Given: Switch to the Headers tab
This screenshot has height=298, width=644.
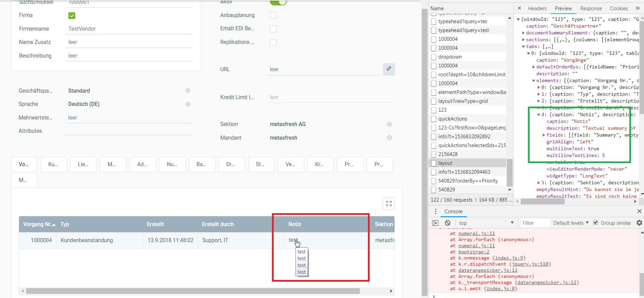Looking at the screenshot, I should 537,9.
